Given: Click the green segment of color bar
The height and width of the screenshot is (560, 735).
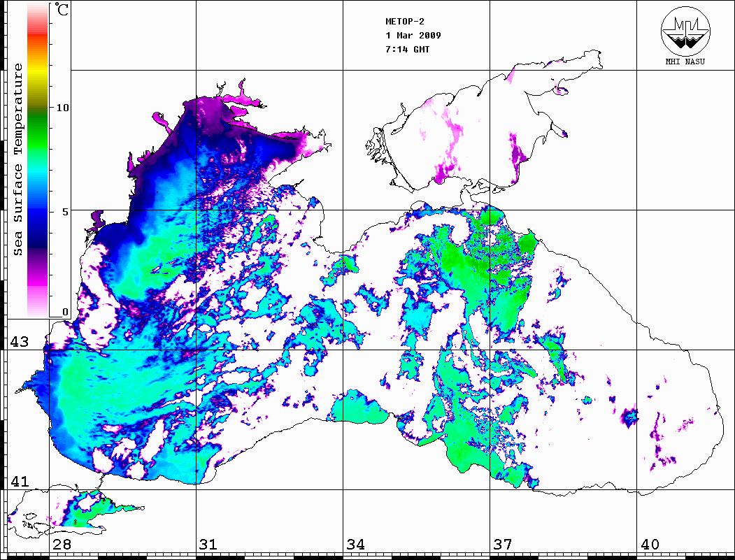Looking at the screenshot, I should click(x=38, y=134).
